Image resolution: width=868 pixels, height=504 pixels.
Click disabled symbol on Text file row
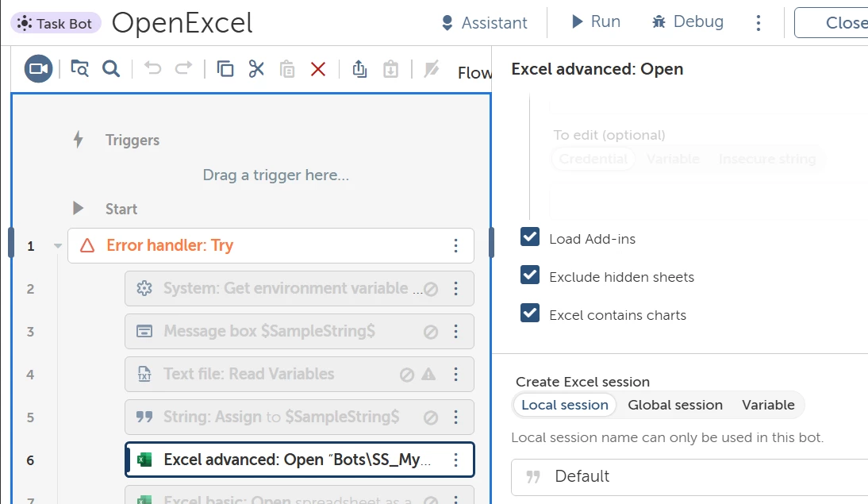[x=407, y=375]
